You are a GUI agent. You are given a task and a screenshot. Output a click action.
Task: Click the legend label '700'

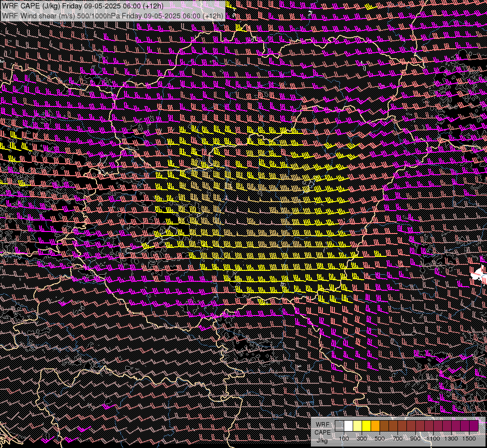(397, 439)
